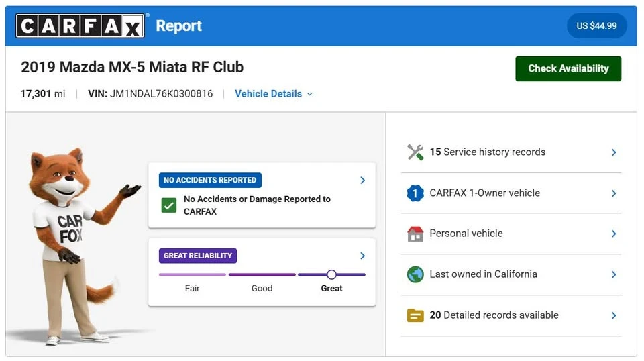Click the green checkmark for no accidents
Image resolution: width=644 pixels, height=361 pixels.
point(169,205)
